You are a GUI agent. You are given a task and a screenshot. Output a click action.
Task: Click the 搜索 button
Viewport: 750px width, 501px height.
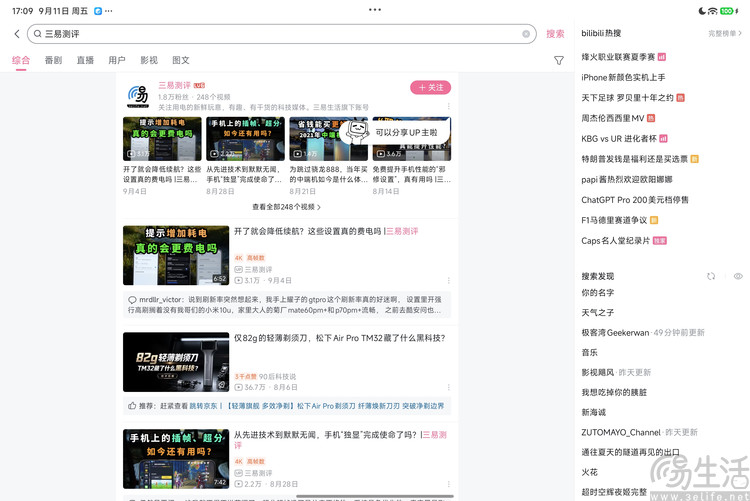coord(555,34)
